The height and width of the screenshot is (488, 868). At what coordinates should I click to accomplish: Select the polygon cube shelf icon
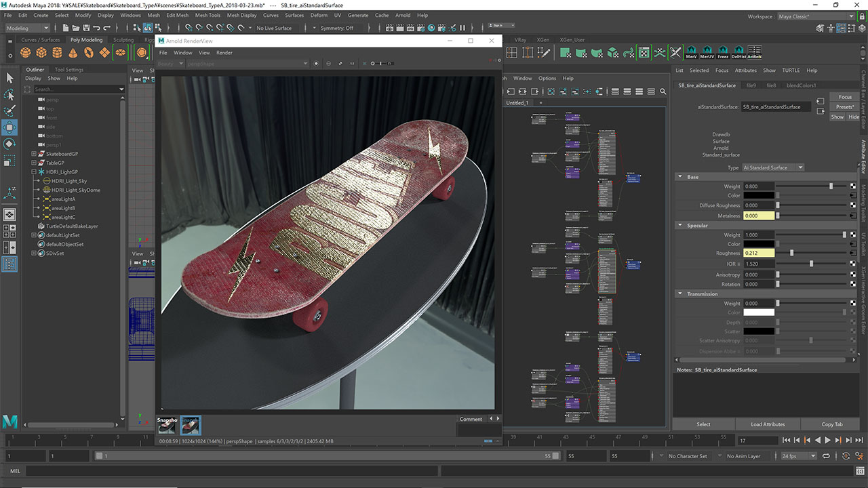tap(41, 52)
